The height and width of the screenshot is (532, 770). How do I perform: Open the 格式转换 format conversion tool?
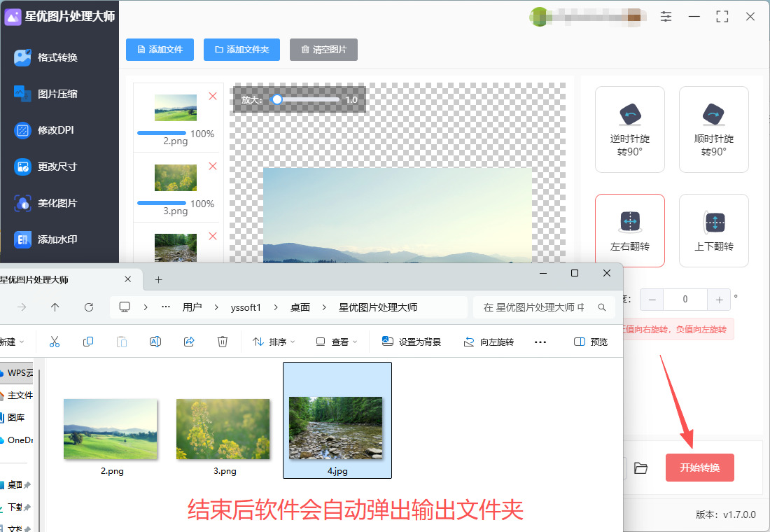45,57
